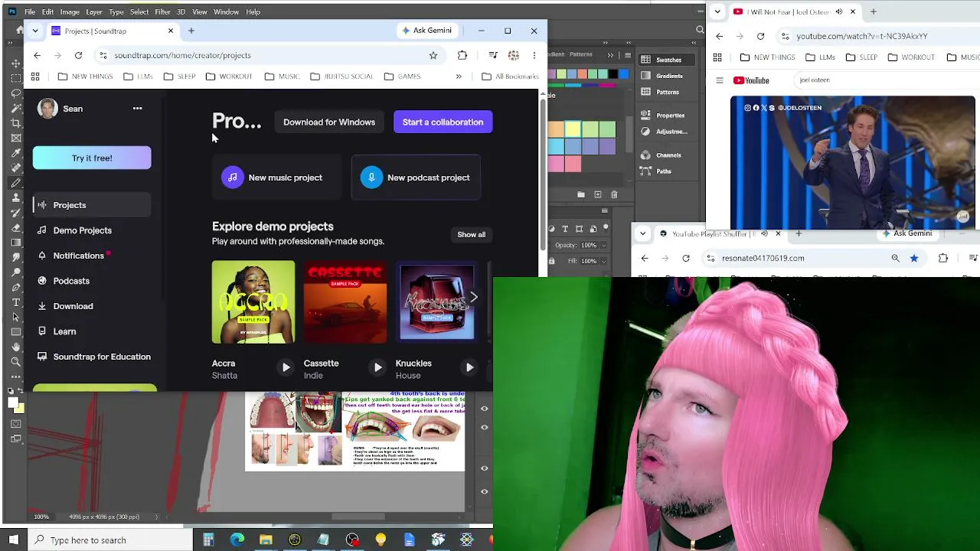Screen dimensions: 980x551
Task: Open the Chrome three-dot menu on Soundtrap window
Action: (534, 55)
